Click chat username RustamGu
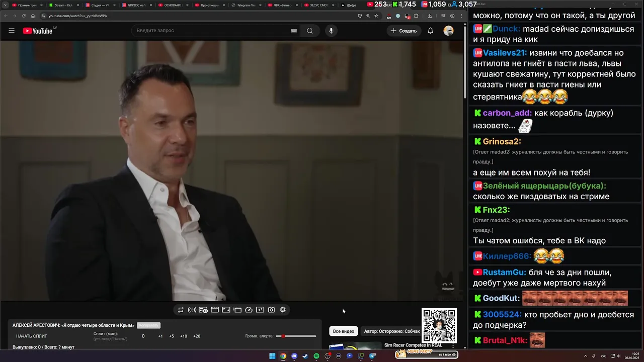 [505, 272]
